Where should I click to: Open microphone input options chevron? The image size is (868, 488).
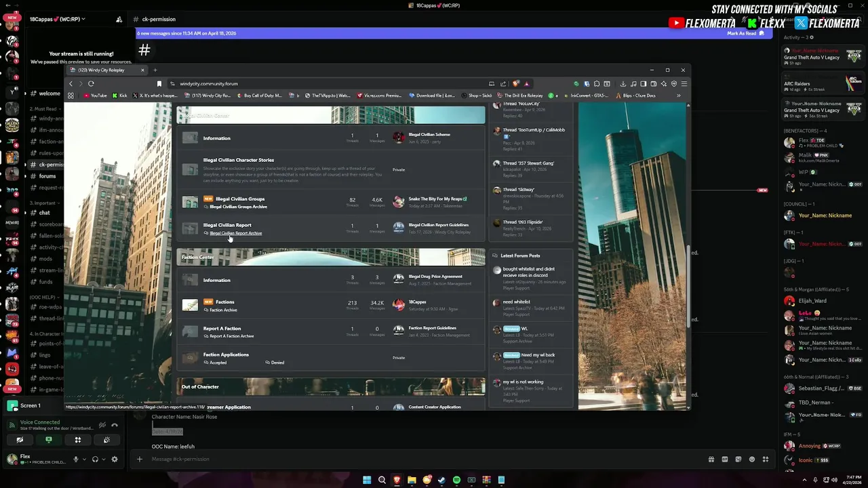pyautogui.click(x=84, y=459)
